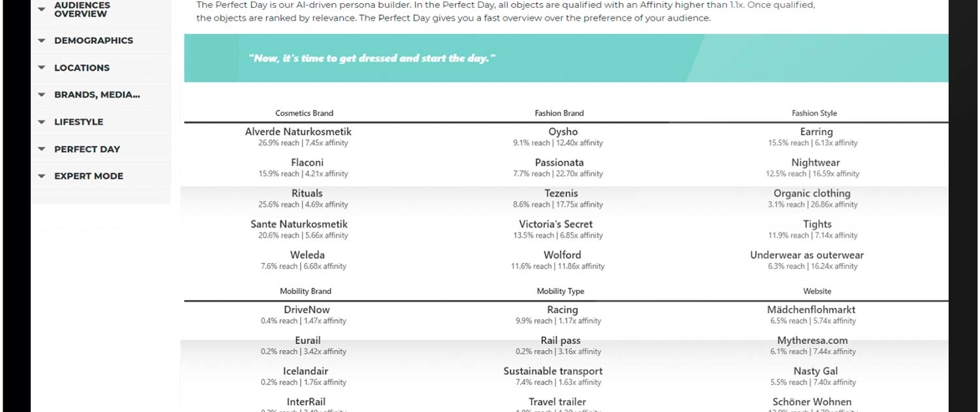Expand the Locations section arrow
Screen dimensions: 980x412
tap(42, 68)
